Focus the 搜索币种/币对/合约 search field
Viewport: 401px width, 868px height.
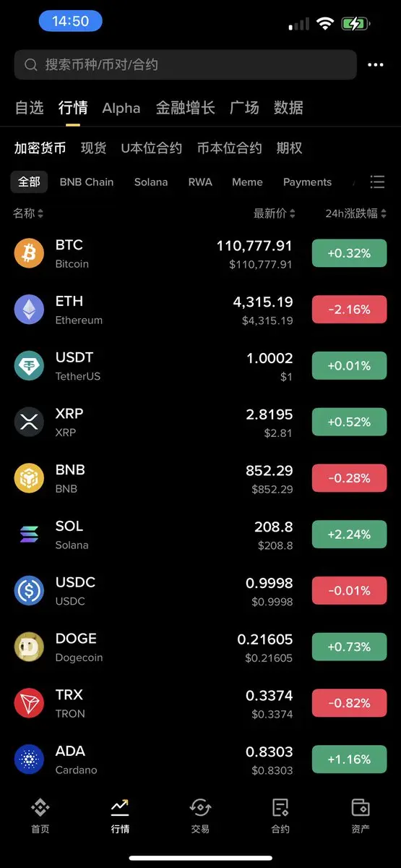(x=185, y=65)
